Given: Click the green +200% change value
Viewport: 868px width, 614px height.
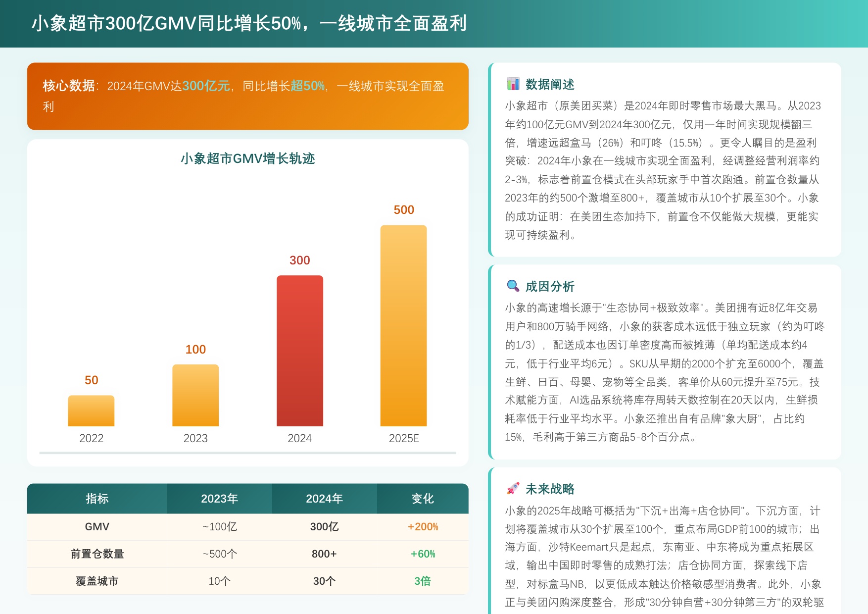Looking at the screenshot, I should click(422, 526).
